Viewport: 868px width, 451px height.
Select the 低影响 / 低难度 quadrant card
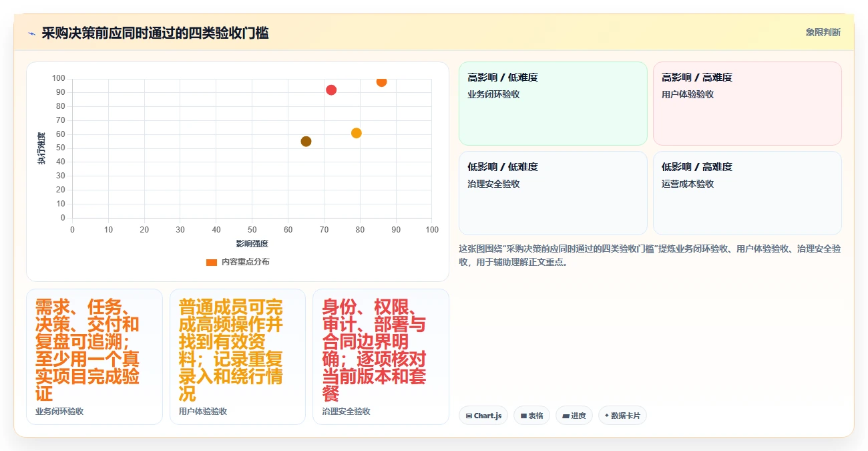click(x=553, y=193)
